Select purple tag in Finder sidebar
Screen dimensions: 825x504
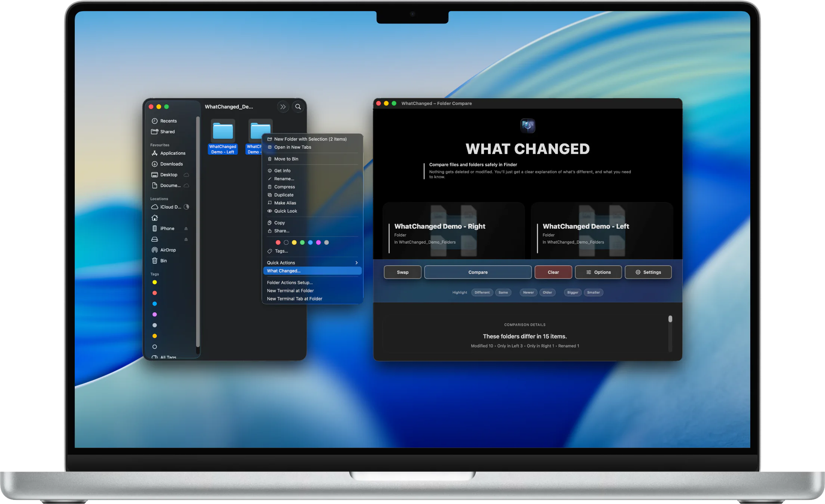pyautogui.click(x=155, y=315)
